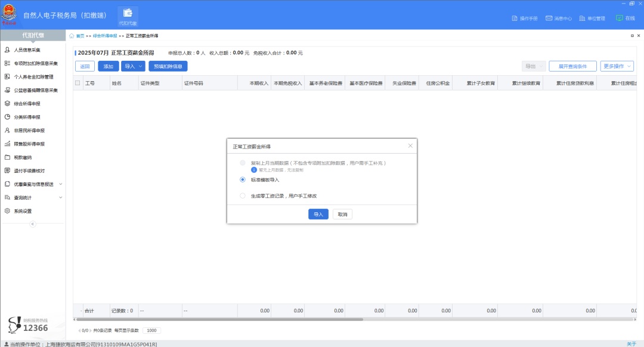Screen dimensions: 644x347
Task: Expand the 查询统计 sidebar menu
Action: (x=60, y=197)
